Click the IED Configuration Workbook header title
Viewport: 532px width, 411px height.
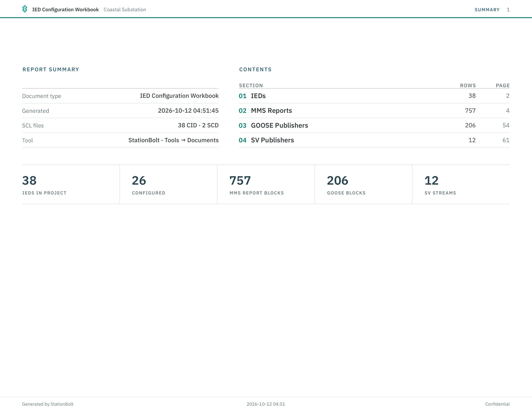tap(65, 9)
